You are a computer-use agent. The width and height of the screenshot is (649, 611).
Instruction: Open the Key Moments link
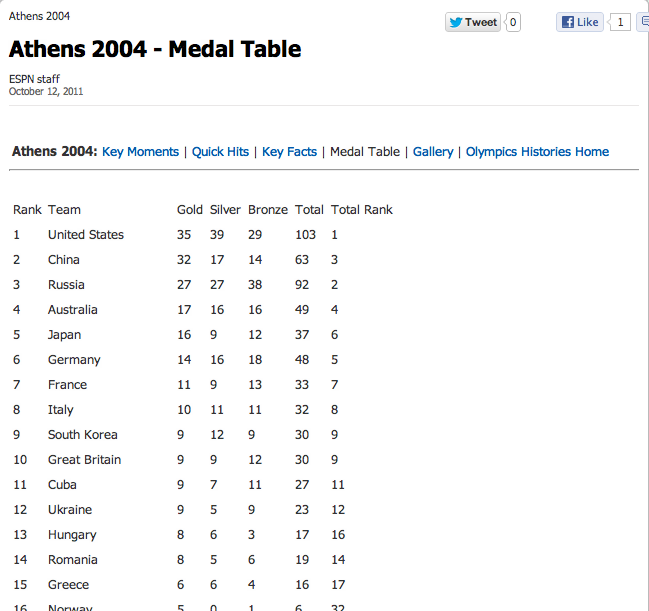140,152
